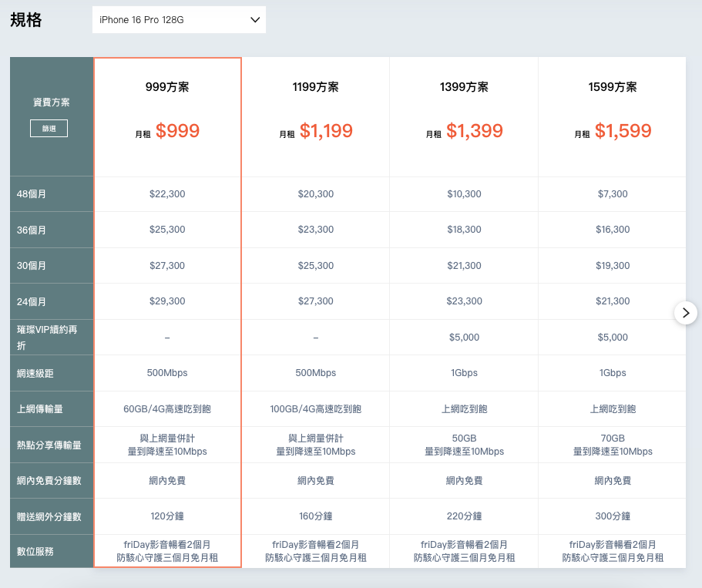This screenshot has width=702, height=588.
Task: Click the 熱點分享傳輸量 row label
Action: click(49, 445)
